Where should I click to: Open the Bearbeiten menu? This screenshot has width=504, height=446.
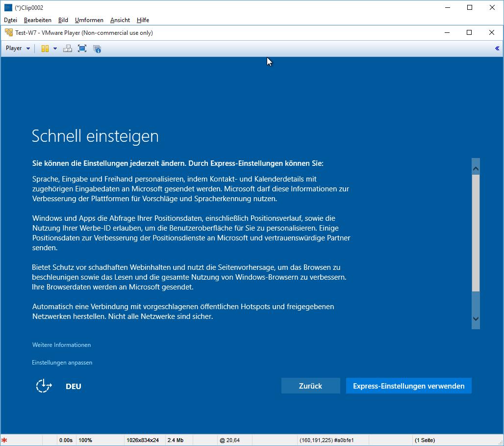pos(38,20)
